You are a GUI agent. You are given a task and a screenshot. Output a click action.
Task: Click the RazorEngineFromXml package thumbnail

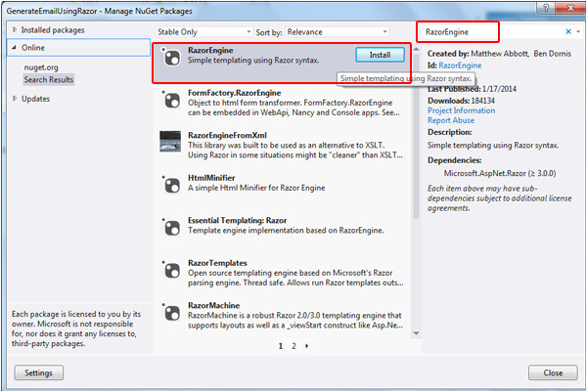pos(170,142)
